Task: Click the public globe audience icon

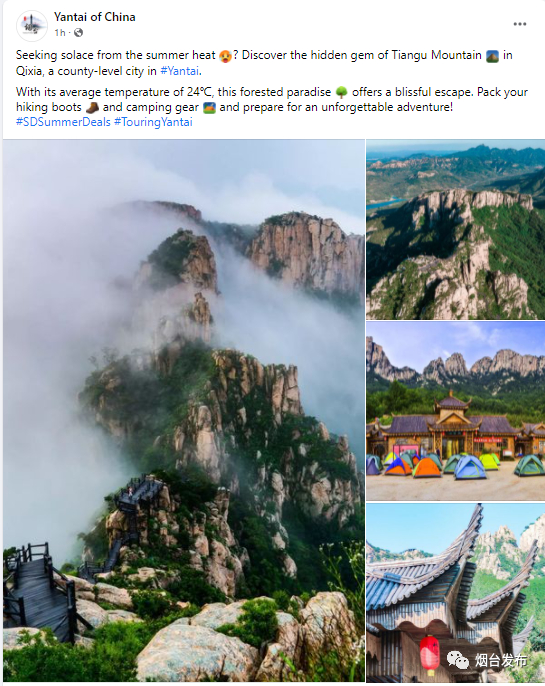Action: click(78, 32)
